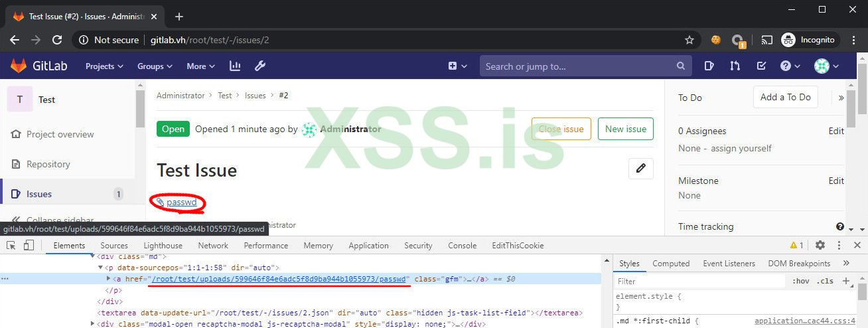Collapse the right issue sidebar chevrons
This screenshot has height=328, width=868.
pyautogui.click(x=841, y=98)
